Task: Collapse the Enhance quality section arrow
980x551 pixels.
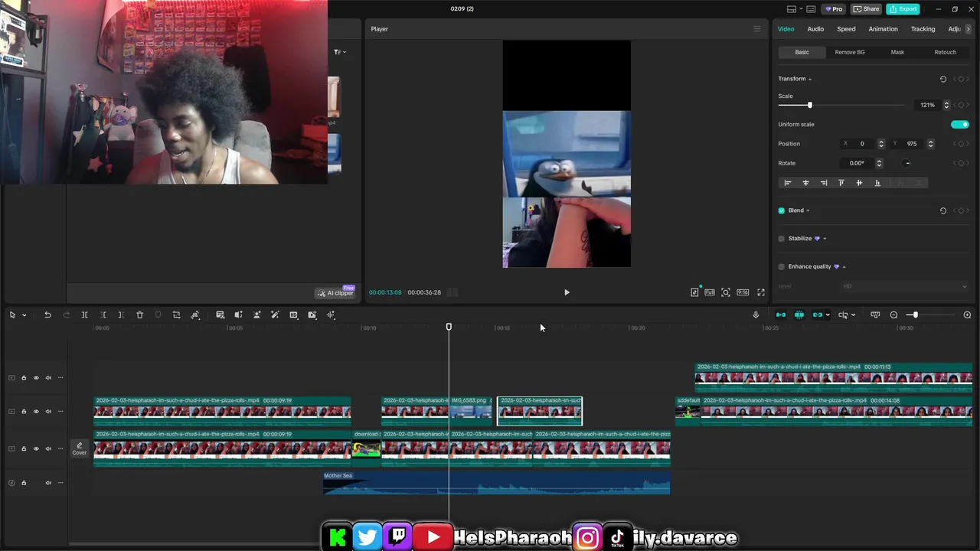Action: tap(844, 266)
